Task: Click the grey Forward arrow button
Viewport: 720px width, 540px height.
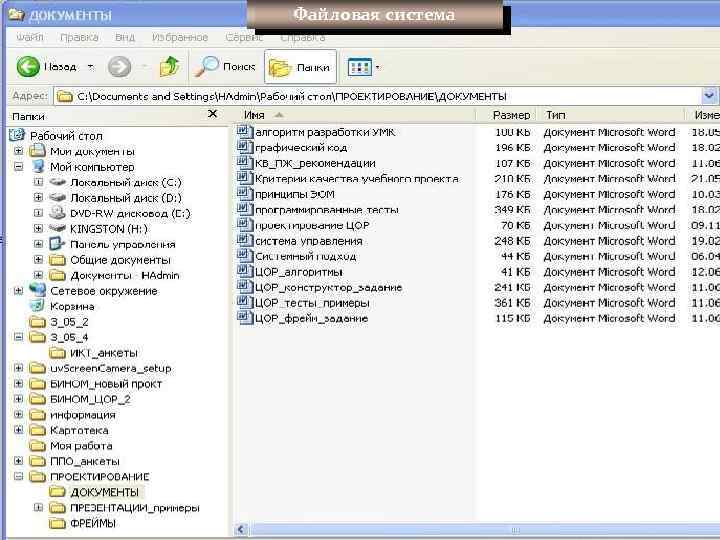Action: [x=119, y=67]
